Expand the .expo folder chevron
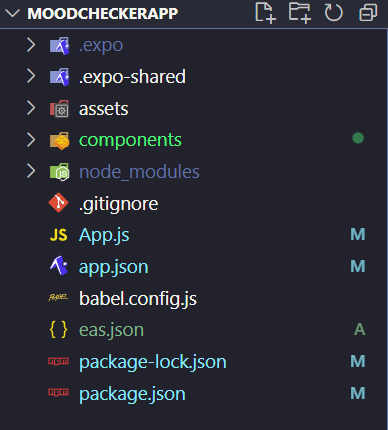The height and width of the screenshot is (430, 388). click(x=31, y=45)
